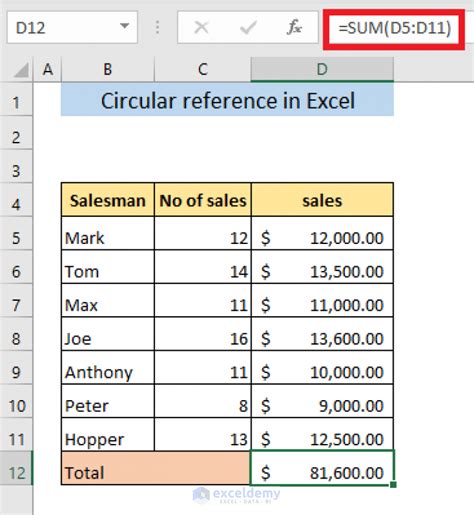
Task: Select the cell containing Joe
Action: click(x=108, y=334)
